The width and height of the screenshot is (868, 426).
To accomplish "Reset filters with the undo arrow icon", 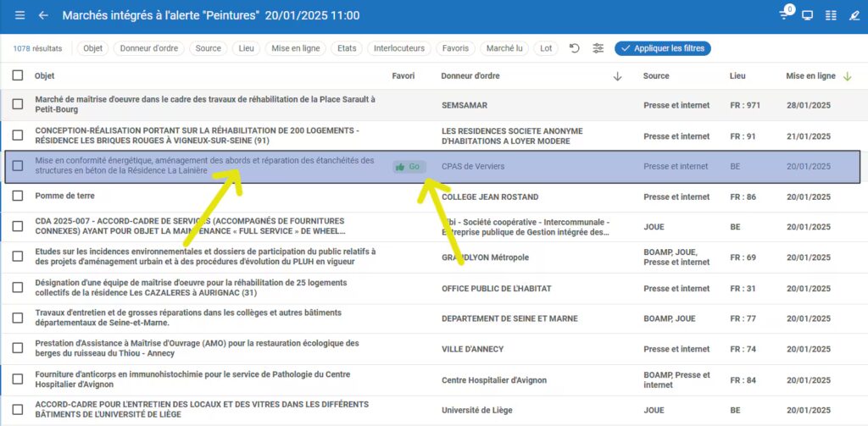I will pyautogui.click(x=575, y=48).
